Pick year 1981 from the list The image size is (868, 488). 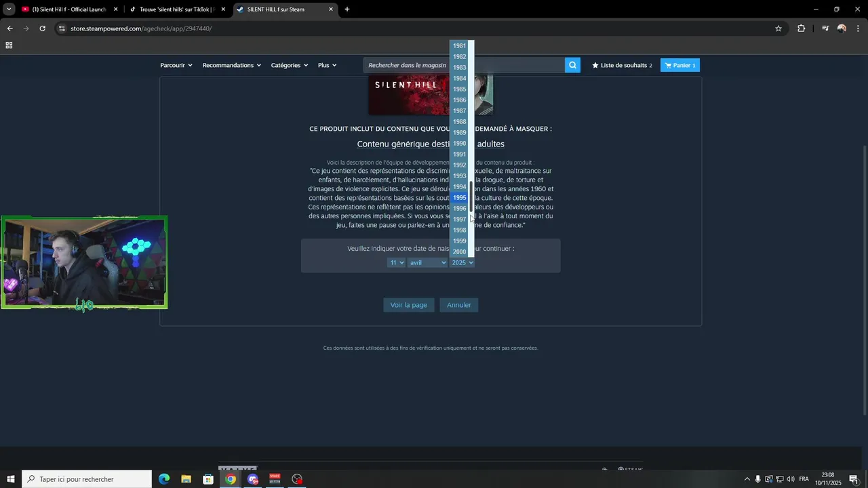pos(459,46)
